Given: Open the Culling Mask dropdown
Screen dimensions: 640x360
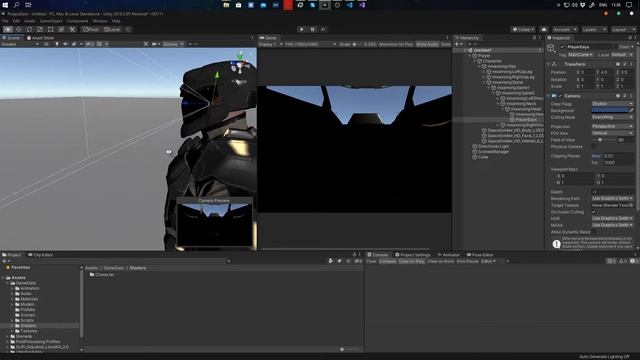Looking at the screenshot, I should 612,117.
